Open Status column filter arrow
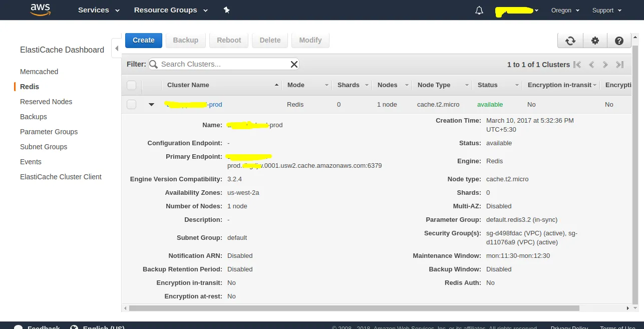644x329 pixels. coord(517,86)
